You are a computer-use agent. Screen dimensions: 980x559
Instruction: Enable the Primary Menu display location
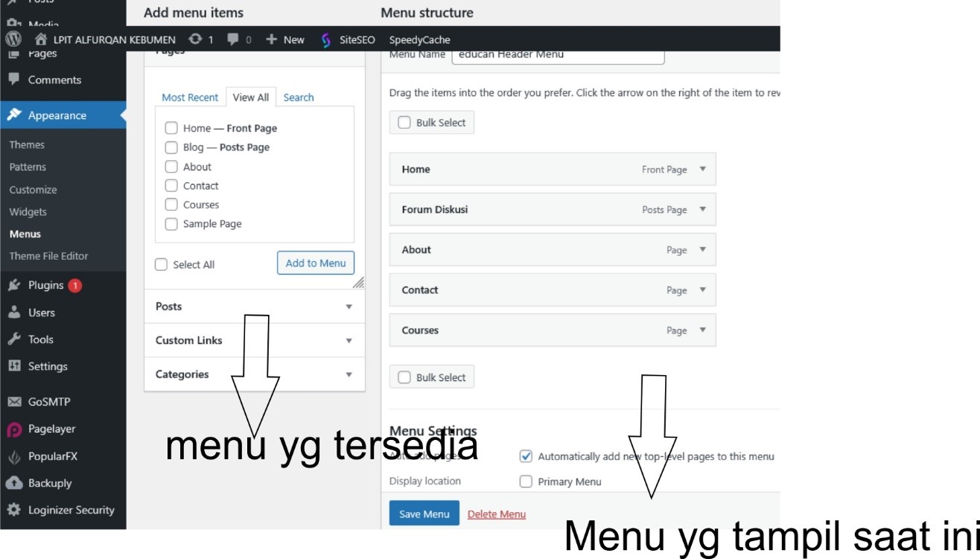[x=526, y=482]
